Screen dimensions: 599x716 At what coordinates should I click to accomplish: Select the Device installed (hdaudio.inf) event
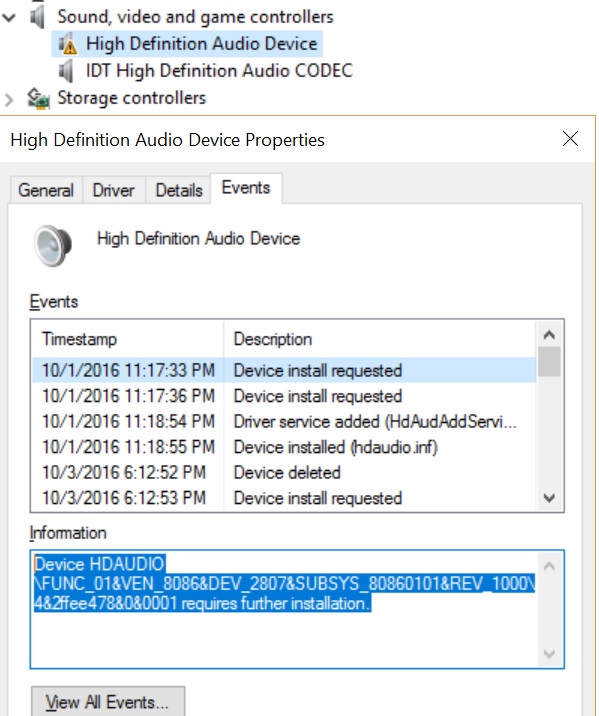click(x=284, y=447)
